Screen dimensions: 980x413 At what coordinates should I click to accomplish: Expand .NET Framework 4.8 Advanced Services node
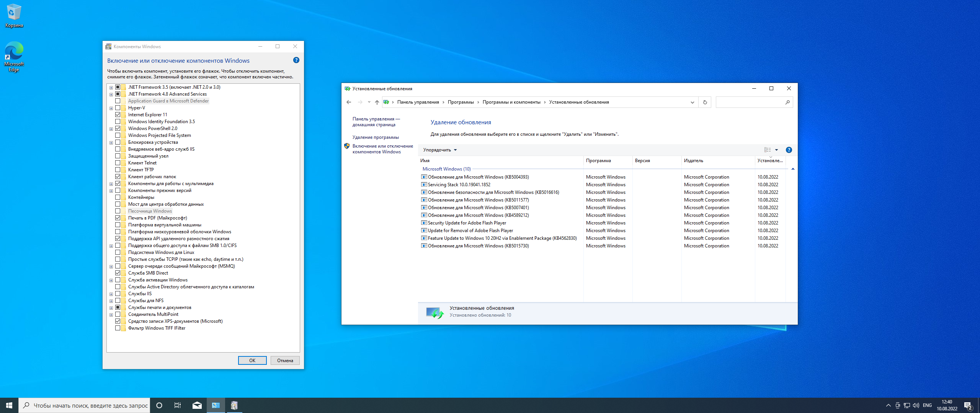pos(111,94)
